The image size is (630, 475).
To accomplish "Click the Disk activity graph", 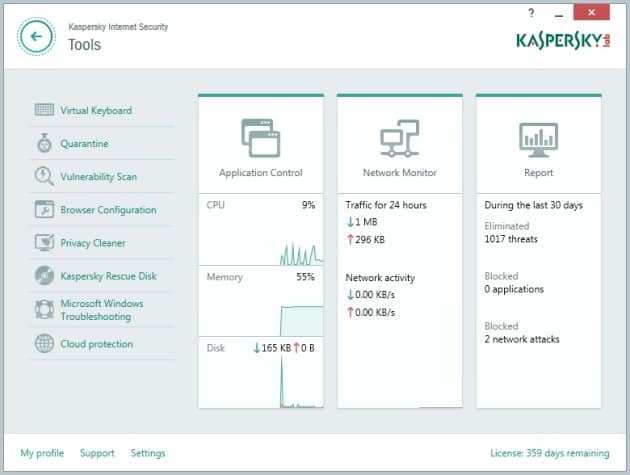I will [301, 382].
